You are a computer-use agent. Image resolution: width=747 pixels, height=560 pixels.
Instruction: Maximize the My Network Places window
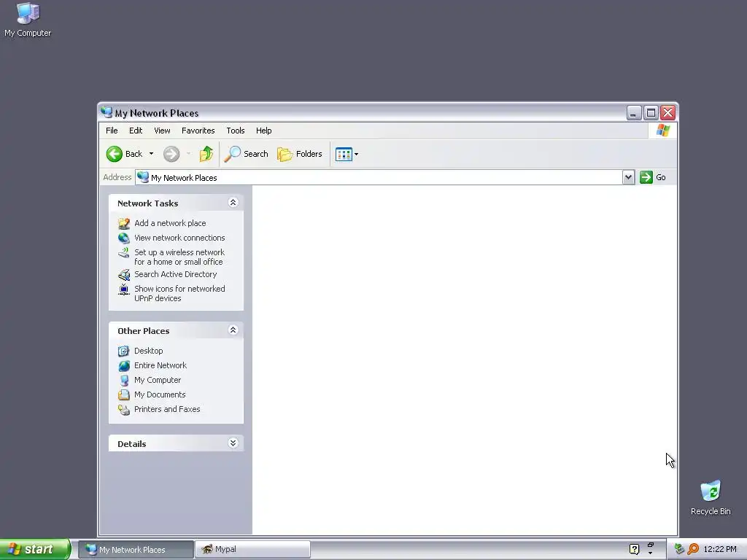651,113
